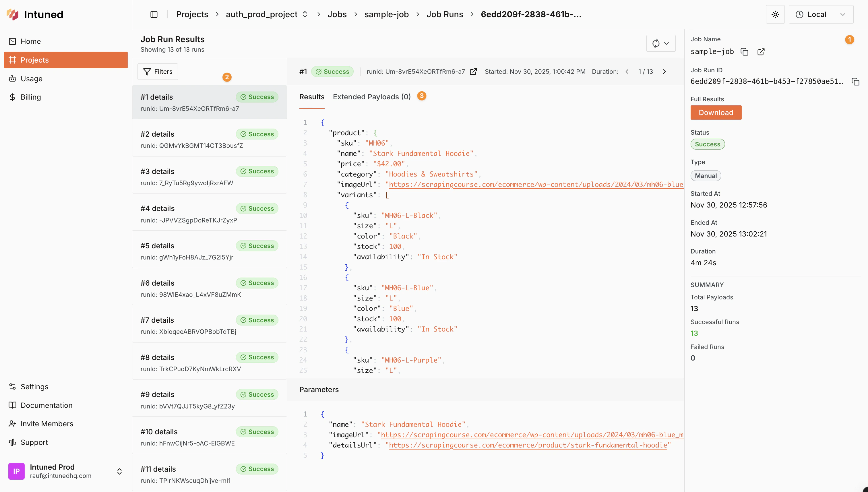
Task: Toggle the Filters panel
Action: coord(158,71)
